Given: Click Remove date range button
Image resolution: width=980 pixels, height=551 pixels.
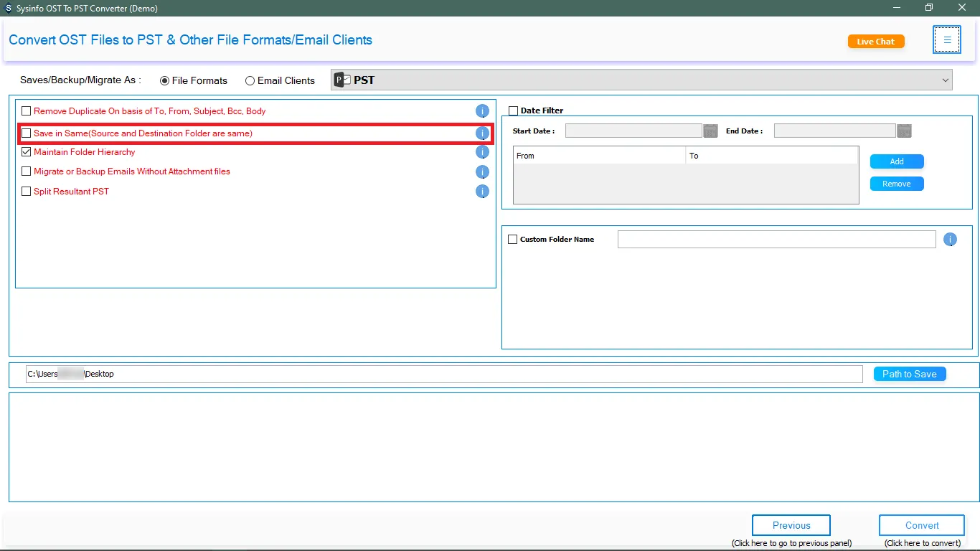Looking at the screenshot, I should pyautogui.click(x=897, y=184).
